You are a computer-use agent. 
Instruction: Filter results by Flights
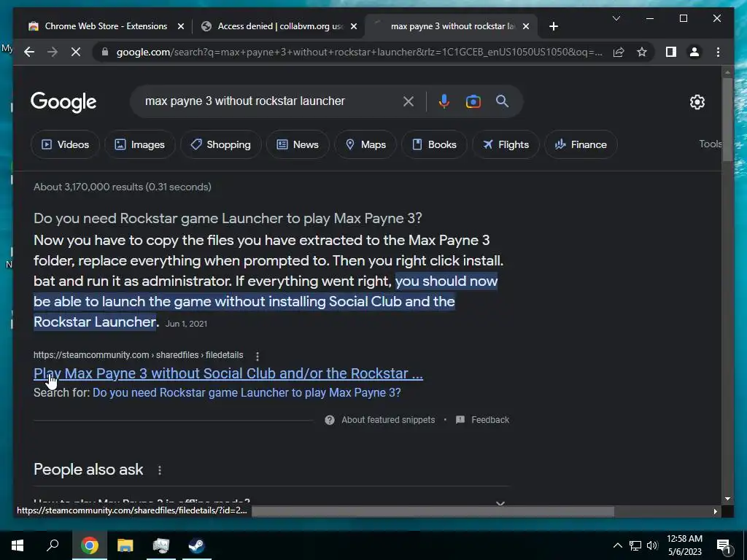[506, 144]
